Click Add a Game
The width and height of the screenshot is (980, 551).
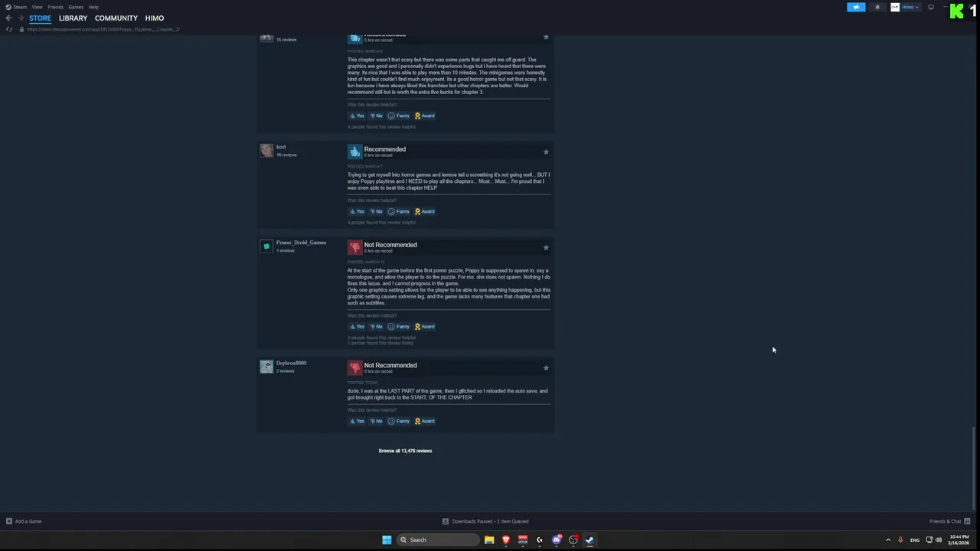[x=24, y=521]
